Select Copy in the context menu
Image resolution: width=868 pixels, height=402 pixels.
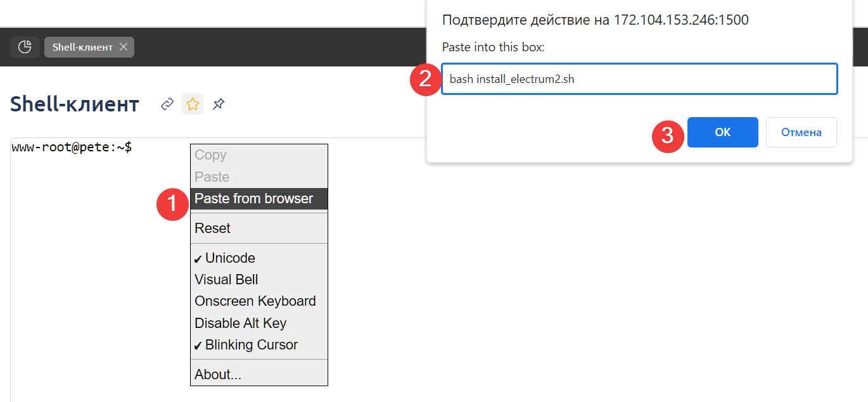click(x=210, y=155)
